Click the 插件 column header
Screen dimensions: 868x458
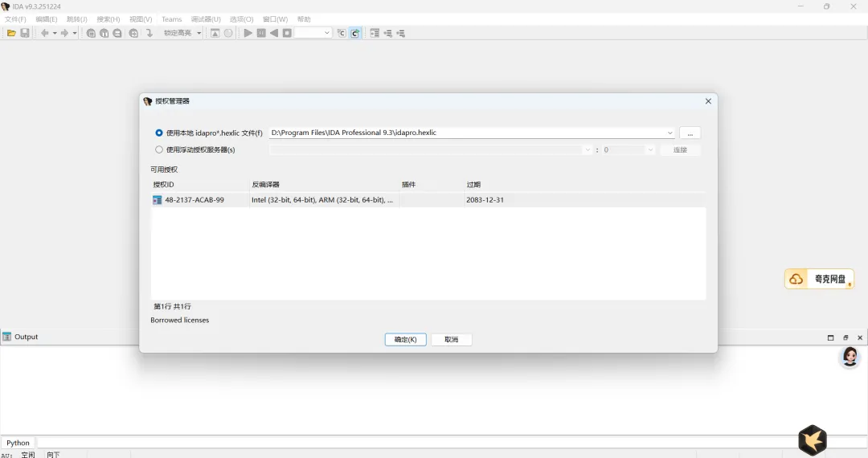click(x=432, y=184)
